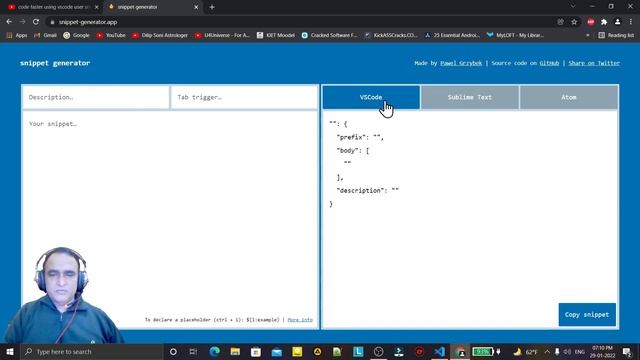Open OBS Studio from the taskbar
Image resolution: width=640 pixels, height=360 pixels.
[378, 351]
